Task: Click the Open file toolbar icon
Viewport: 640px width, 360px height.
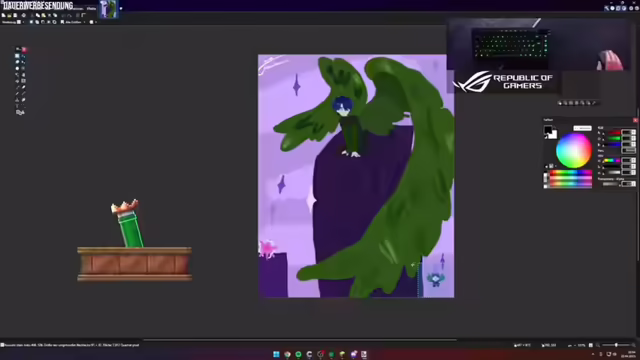Action: click(x=9, y=15)
